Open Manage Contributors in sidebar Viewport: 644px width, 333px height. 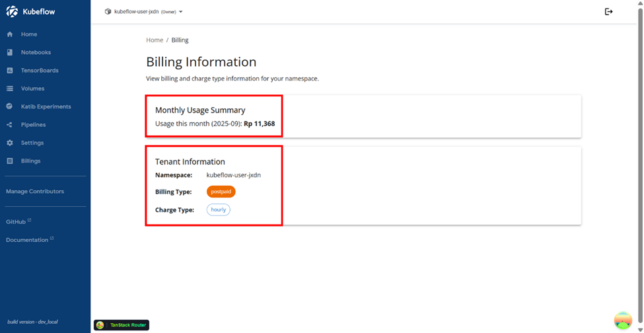(x=35, y=192)
